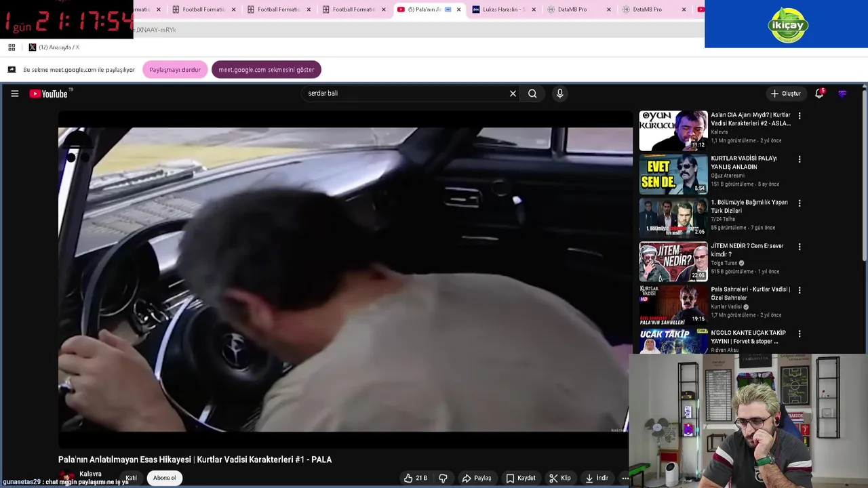868x488 pixels.
Task: Open the '(12) Anasayfa / X' bookmark
Action: [54, 47]
